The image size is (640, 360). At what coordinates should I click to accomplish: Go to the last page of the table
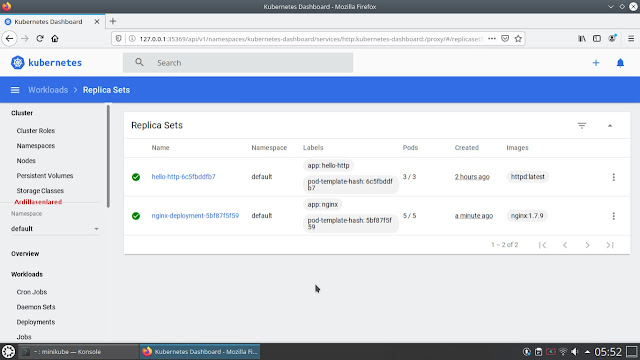610,245
